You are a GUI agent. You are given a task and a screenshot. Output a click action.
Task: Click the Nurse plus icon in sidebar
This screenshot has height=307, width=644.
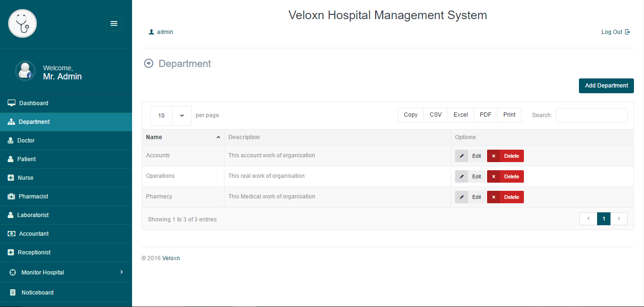[11, 178]
